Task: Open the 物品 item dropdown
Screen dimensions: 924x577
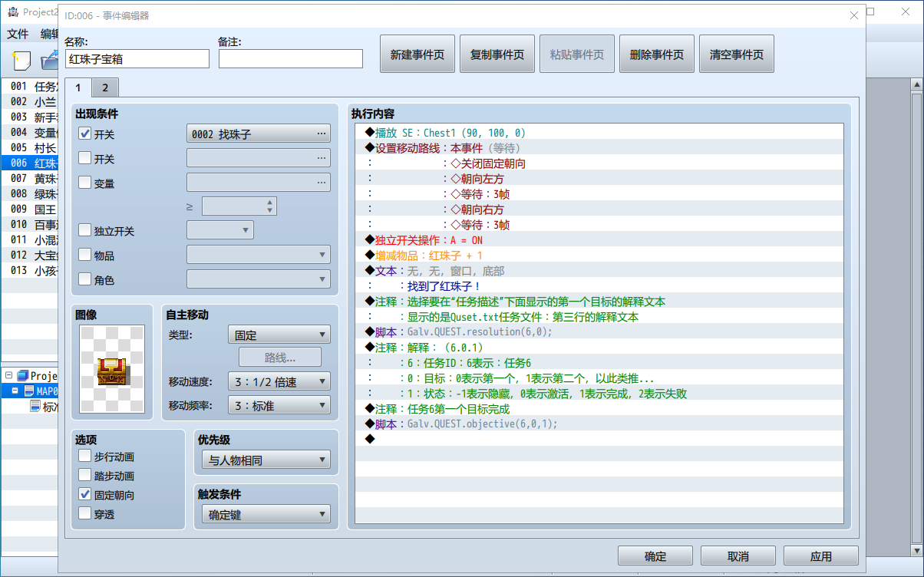Action: [259, 255]
